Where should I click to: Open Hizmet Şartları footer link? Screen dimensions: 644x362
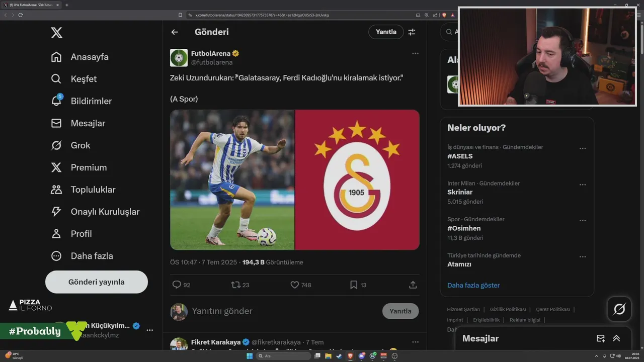tap(463, 309)
